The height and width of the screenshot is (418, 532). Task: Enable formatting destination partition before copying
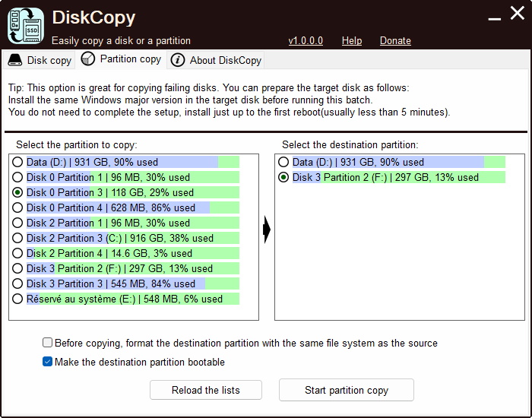pyautogui.click(x=47, y=343)
